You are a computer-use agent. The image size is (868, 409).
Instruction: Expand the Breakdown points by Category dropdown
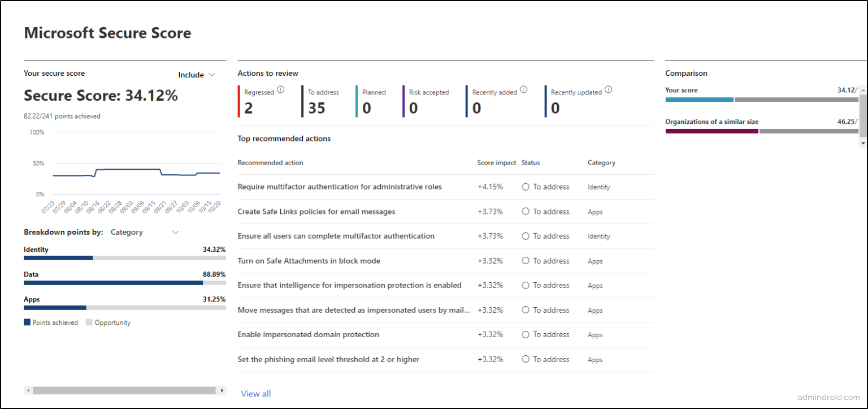point(145,233)
